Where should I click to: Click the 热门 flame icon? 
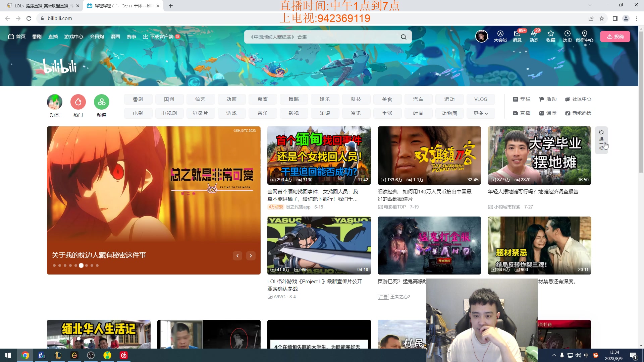coord(78,102)
